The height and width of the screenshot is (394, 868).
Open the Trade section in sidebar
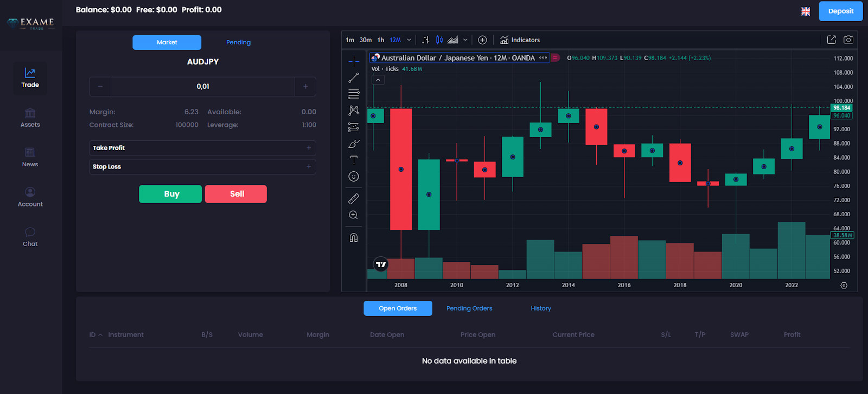click(x=30, y=78)
